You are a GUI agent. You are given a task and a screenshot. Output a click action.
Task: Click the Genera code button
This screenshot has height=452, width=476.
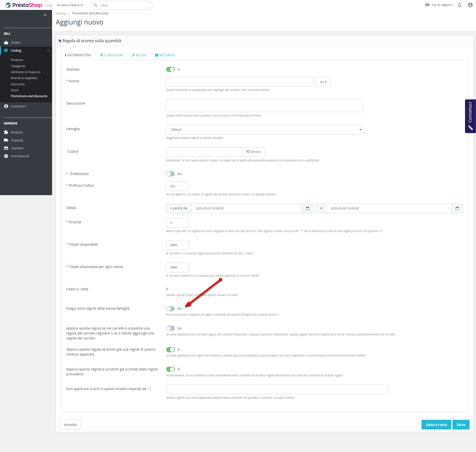point(253,152)
